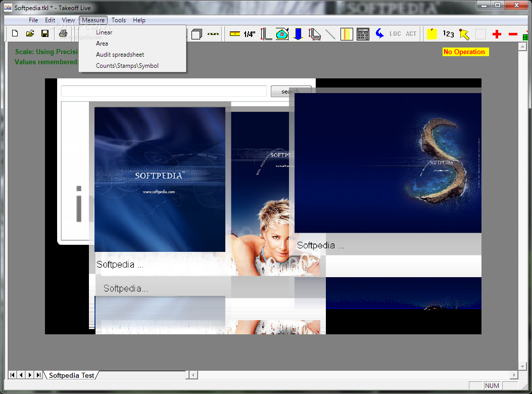This screenshot has width=532, height=394.
Task: Minimize the Takeoff Live window
Action: pyautogui.click(x=484, y=6)
